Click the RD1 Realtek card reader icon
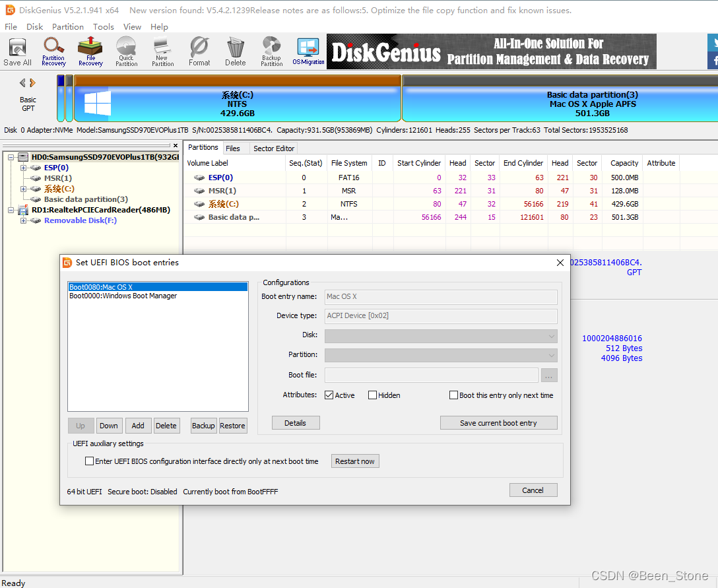Screen dimensions: 718x588 (x=23, y=211)
